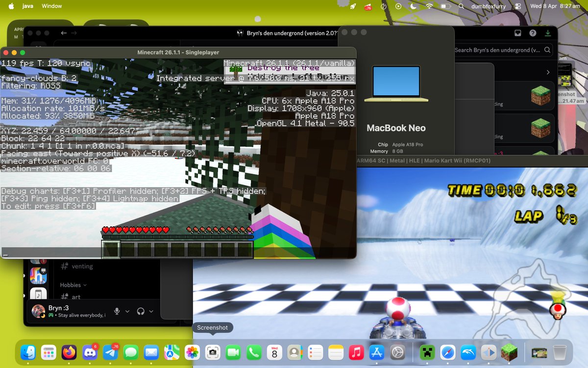Collapse the Hobbies category in Discord
The height and width of the screenshot is (368, 588).
point(73,285)
